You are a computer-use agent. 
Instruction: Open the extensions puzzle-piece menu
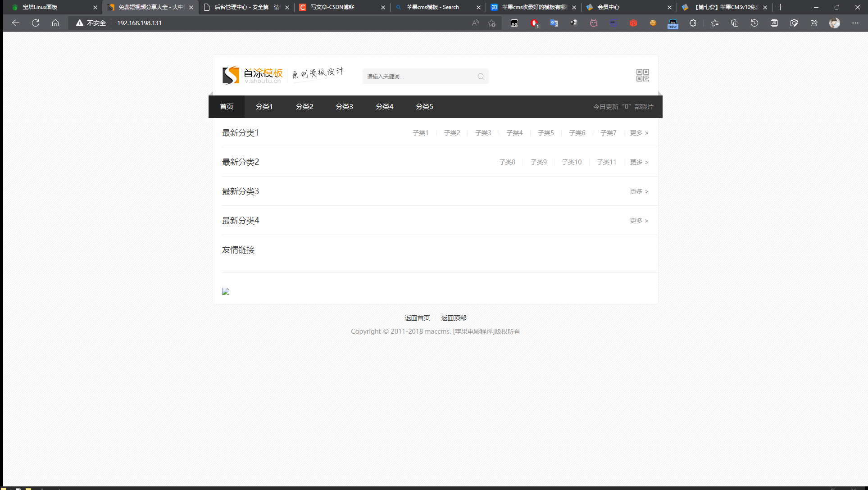click(693, 23)
